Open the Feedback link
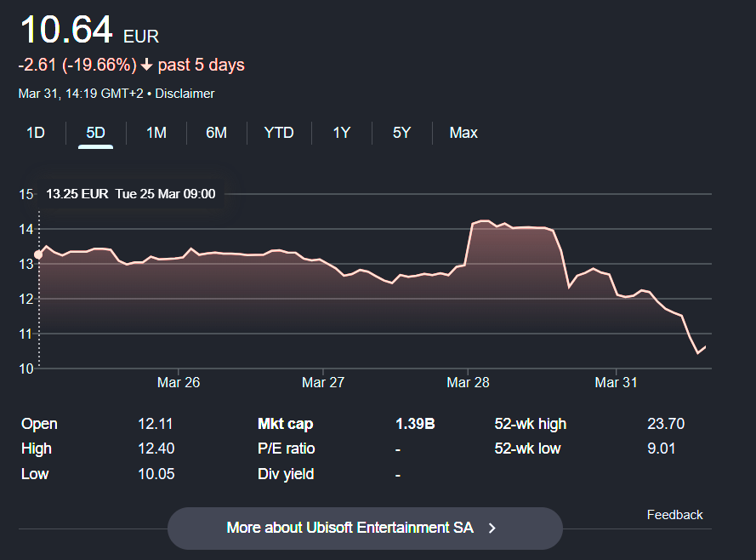This screenshot has height=560, width=756. click(674, 515)
